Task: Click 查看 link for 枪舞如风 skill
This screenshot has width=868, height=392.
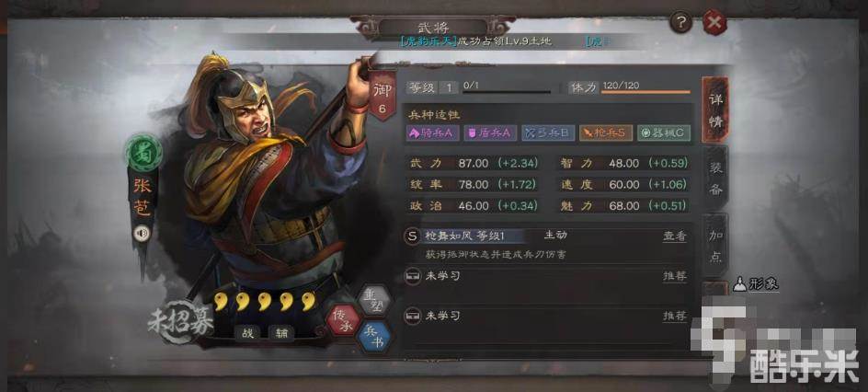Action: tap(675, 236)
